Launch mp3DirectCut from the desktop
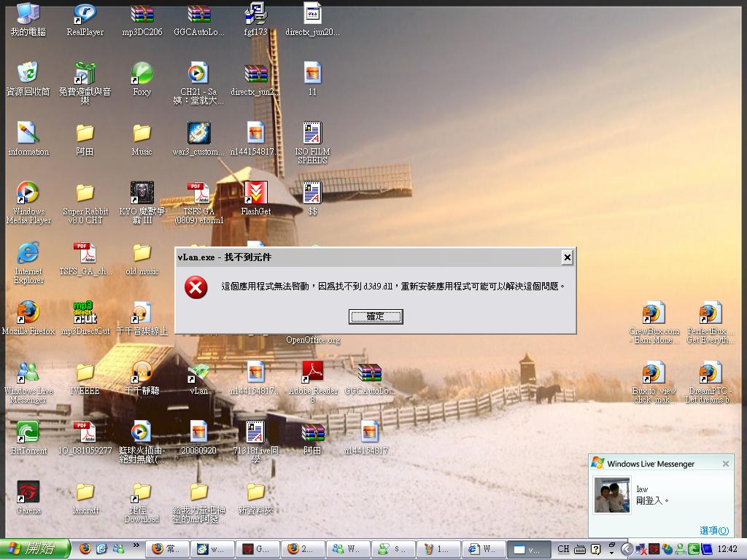This screenshot has width=747, height=560. click(x=85, y=314)
